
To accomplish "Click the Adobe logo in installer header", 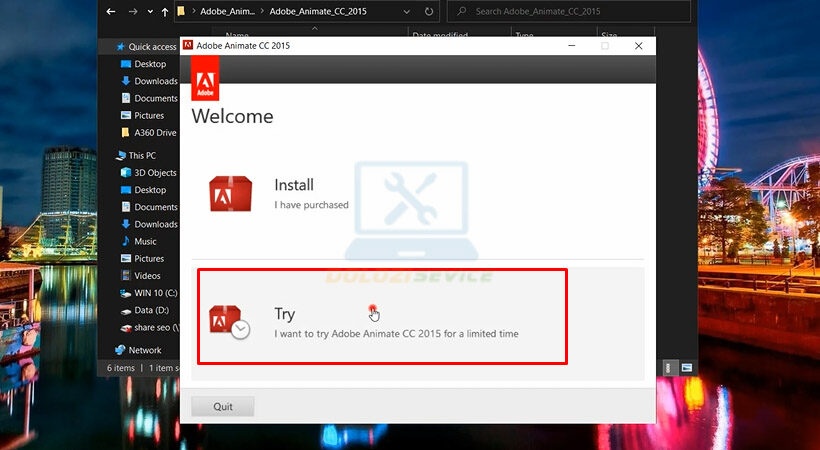I will 205,78.
